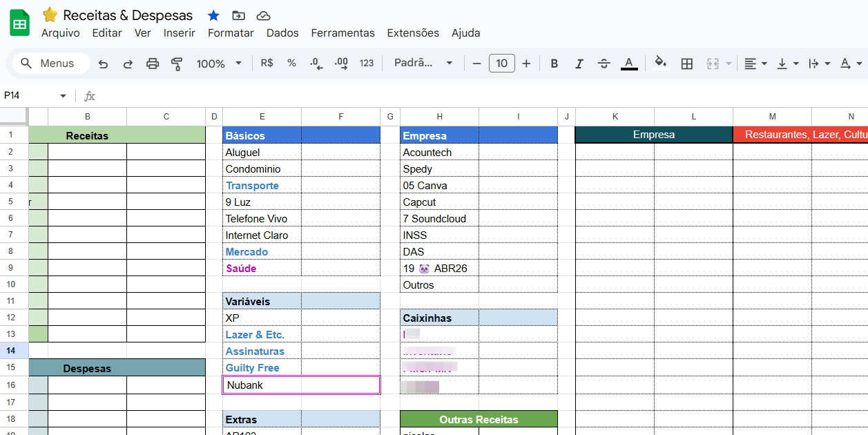This screenshot has height=435, width=868.
Task: Search the Menus box
Action: click(x=51, y=64)
